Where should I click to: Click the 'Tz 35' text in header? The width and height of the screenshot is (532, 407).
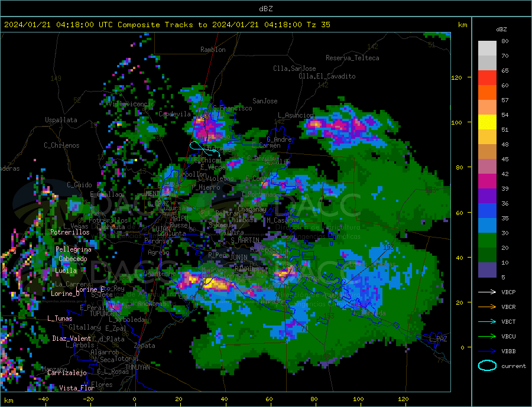pyautogui.click(x=318, y=25)
